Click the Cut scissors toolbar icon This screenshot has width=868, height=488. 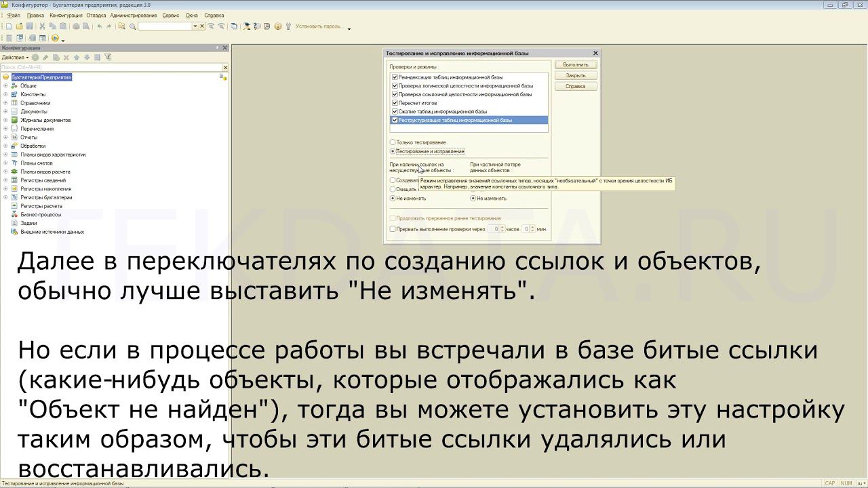tap(42, 26)
